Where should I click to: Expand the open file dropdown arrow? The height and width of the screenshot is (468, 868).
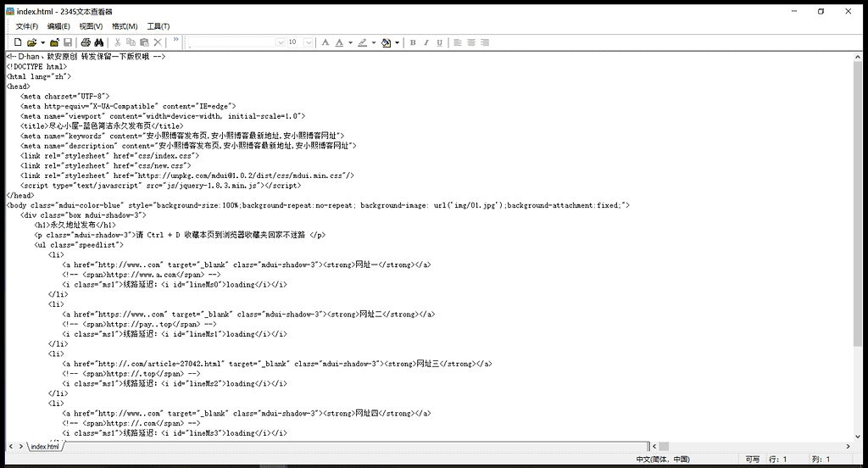pyautogui.click(x=42, y=42)
